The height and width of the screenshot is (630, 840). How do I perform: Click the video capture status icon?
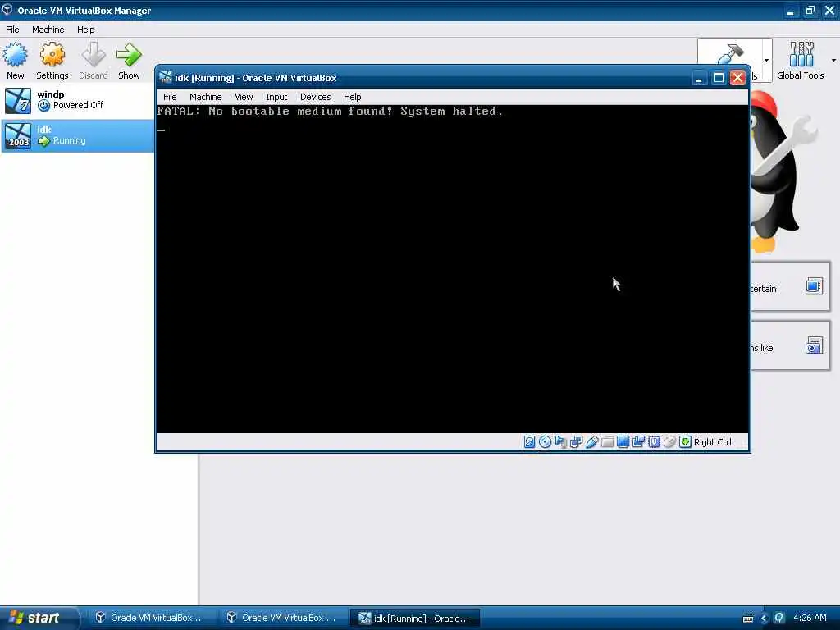point(638,442)
